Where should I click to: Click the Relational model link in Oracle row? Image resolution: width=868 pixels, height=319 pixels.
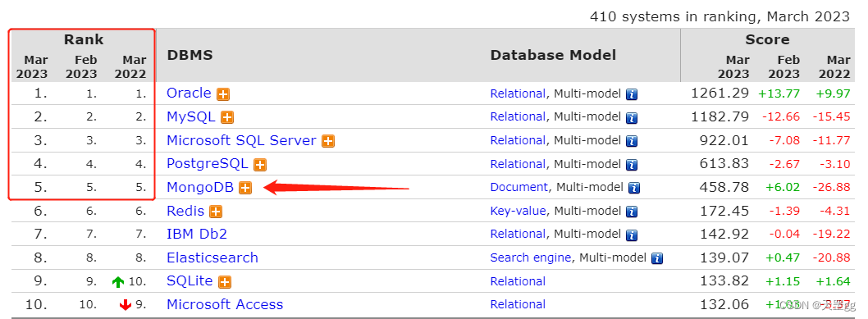518,93
